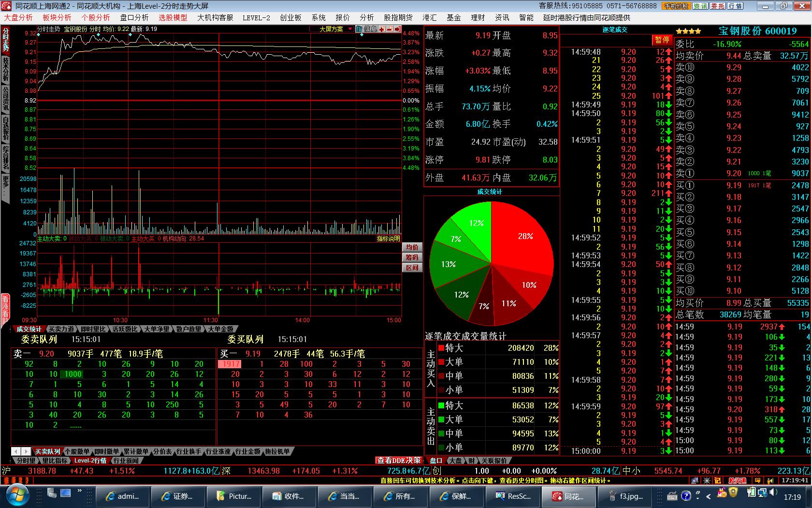Click the volume speaker tray icon

(773, 493)
